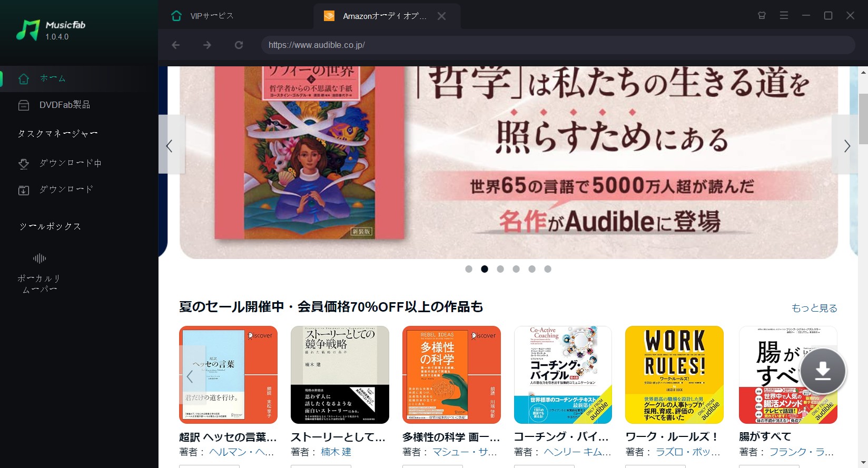This screenshot has width=868, height=468.
Task: Open 腸がすべて book cover
Action: (788, 375)
